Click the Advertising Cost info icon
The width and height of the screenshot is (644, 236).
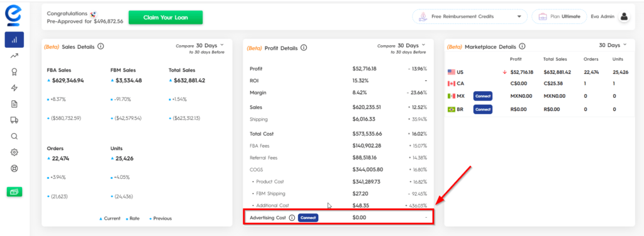[292, 218]
